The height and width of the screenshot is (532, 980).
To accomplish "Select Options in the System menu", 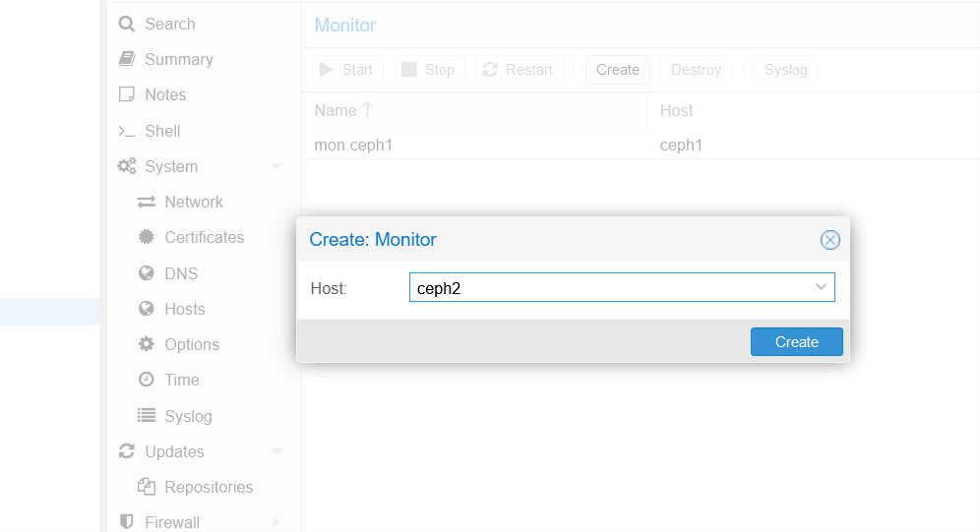I will pyautogui.click(x=191, y=344).
